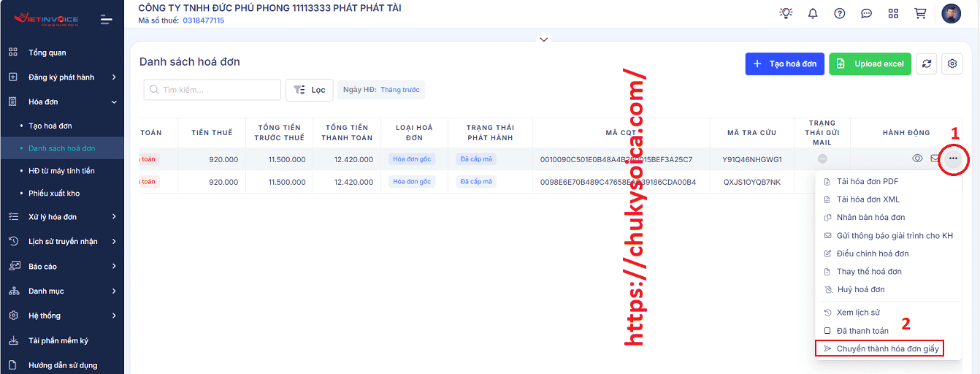Click the Mã tra cứu column header
980x374 pixels.
(x=752, y=133)
